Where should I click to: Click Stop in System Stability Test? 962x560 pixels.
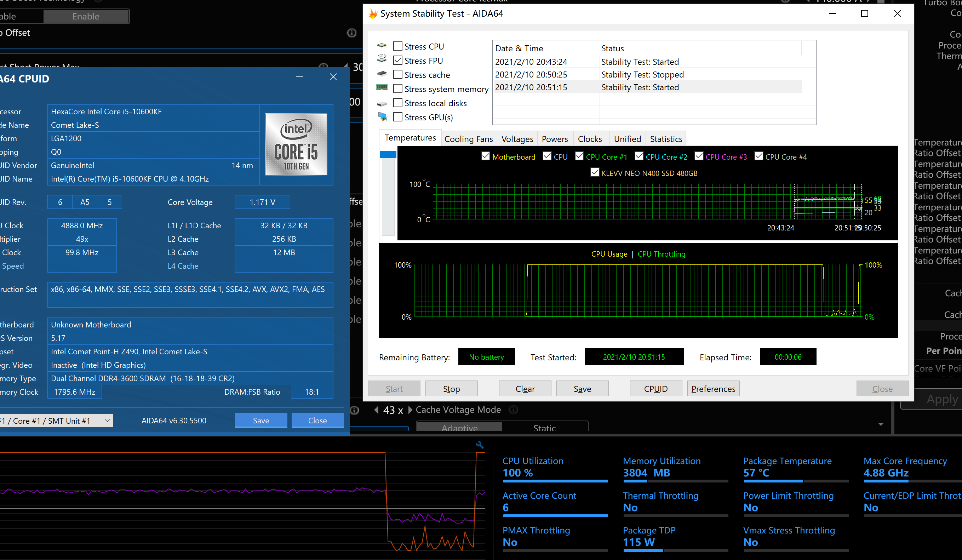pos(451,389)
